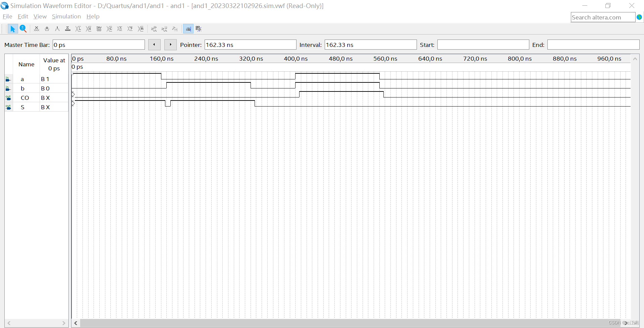Open Overwrite Clock tool
The image size is (644, 328).
click(x=120, y=29)
